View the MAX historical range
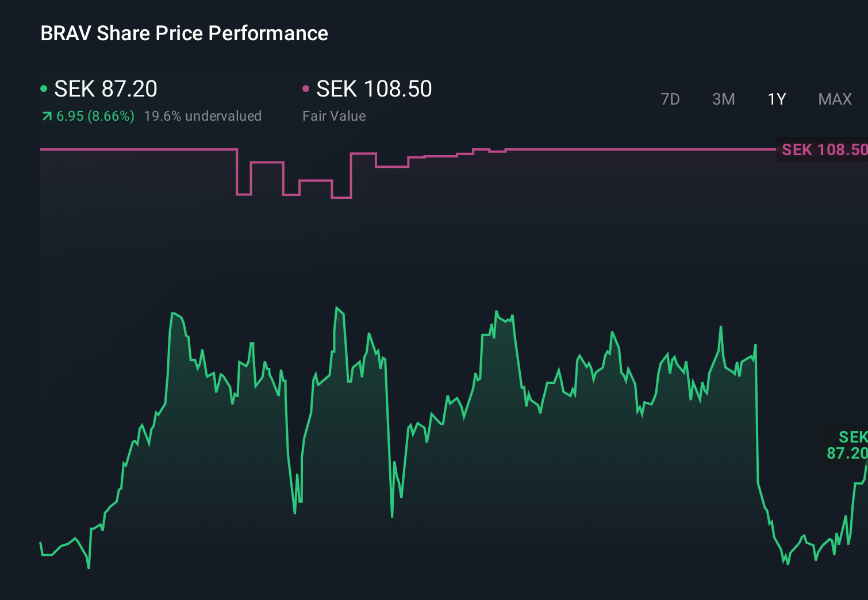The height and width of the screenshot is (600, 868). (834, 99)
